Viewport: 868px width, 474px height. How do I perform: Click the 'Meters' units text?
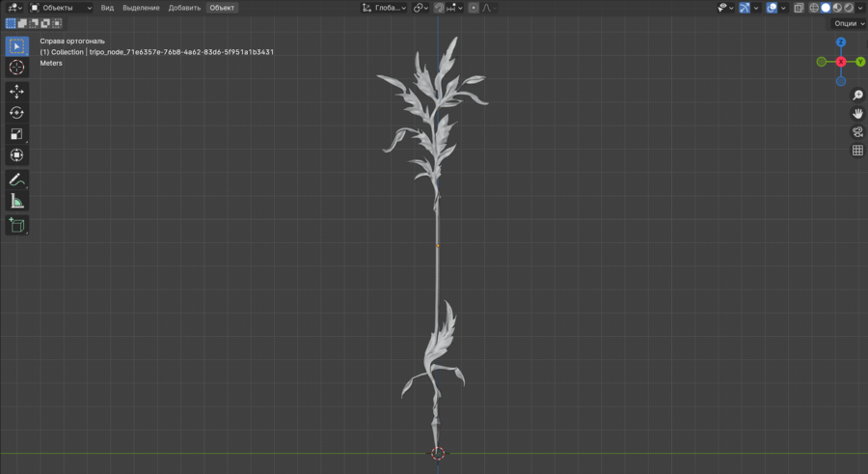click(x=51, y=63)
